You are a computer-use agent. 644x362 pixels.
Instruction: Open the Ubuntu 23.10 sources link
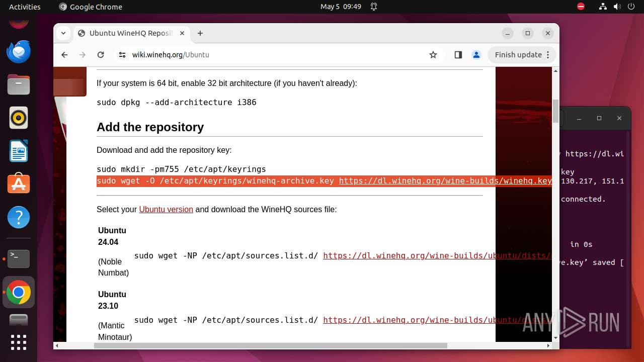click(437, 320)
